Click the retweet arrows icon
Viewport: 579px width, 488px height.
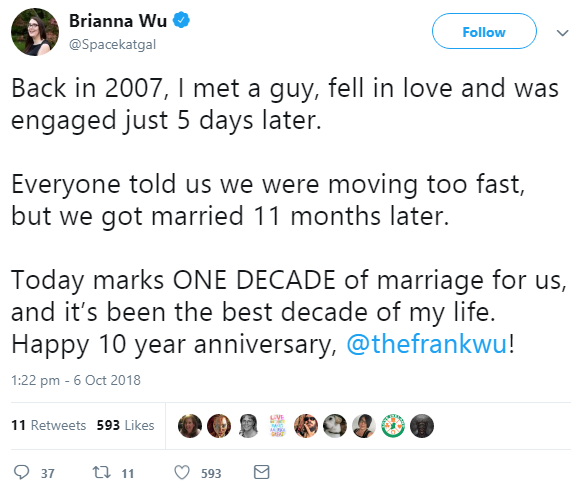click(101, 472)
